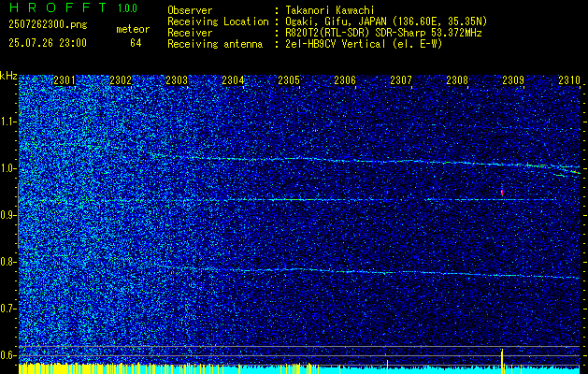Click the 2305 time marker

[x=289, y=80]
